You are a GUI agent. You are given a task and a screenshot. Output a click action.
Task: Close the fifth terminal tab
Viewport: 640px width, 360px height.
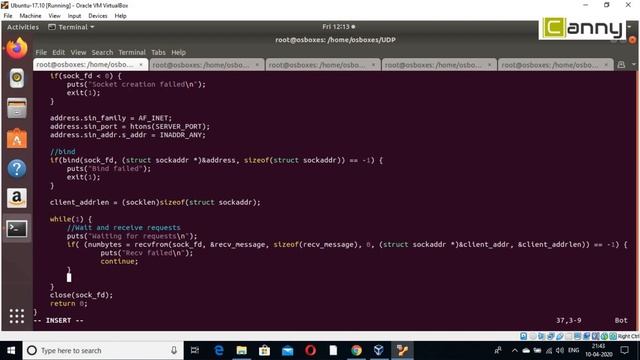606,64
